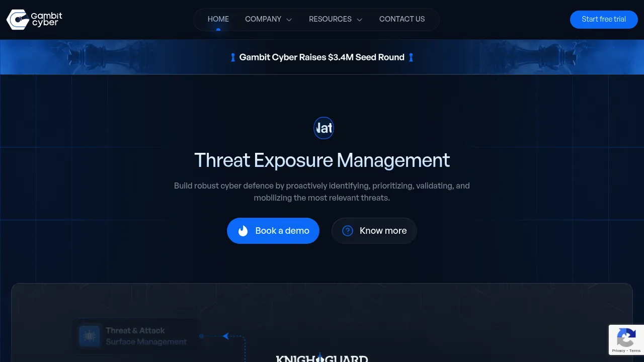This screenshot has height=362, width=644.
Task: Go to CONTACT US page
Action: point(402,19)
